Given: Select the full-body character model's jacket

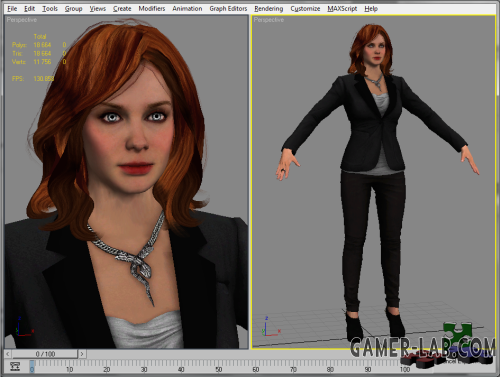Looking at the screenshot, I should pyautogui.click(x=373, y=127).
